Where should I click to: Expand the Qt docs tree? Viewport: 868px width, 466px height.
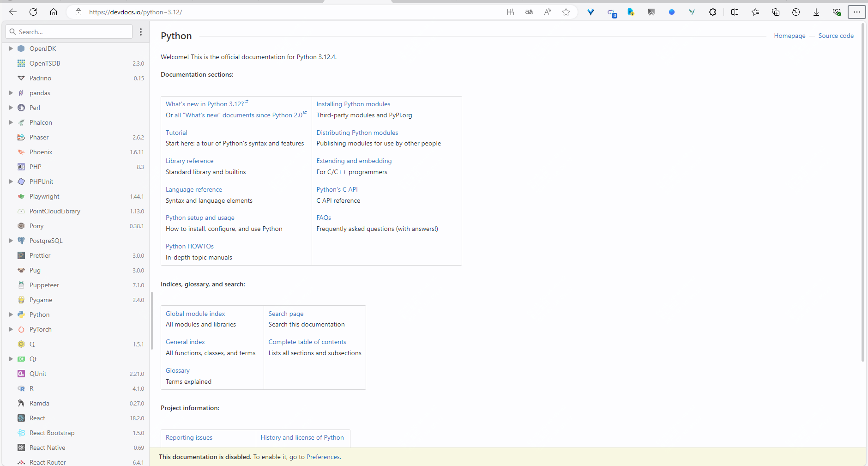pyautogui.click(x=11, y=359)
